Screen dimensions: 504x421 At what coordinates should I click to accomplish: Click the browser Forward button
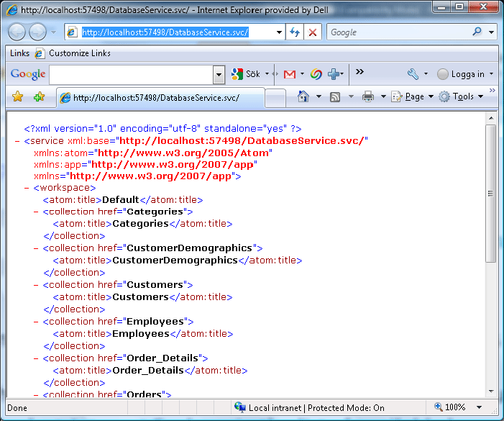tap(37, 32)
